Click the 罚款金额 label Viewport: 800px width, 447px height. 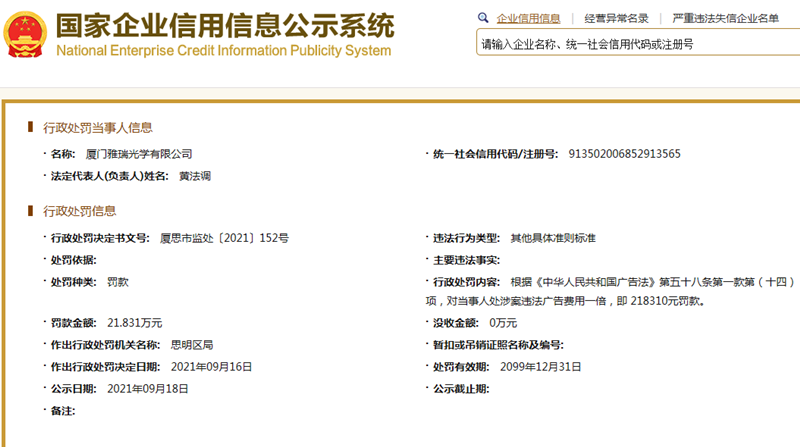73,323
